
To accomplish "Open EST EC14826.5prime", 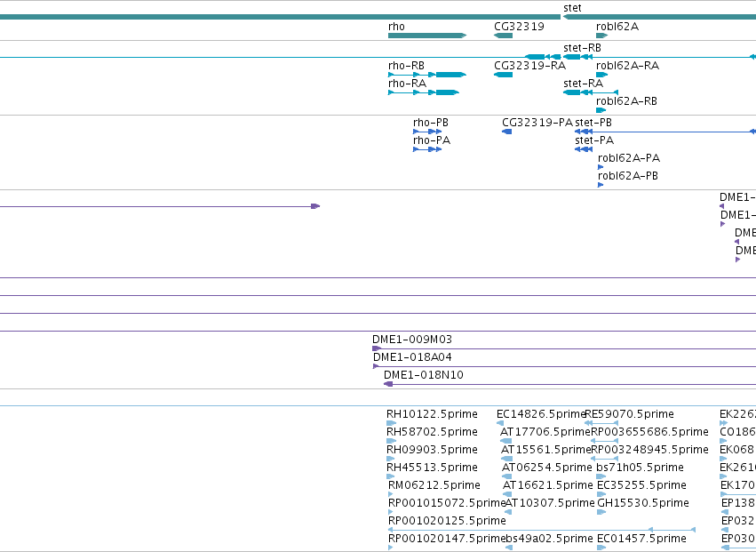I will click(500, 423).
